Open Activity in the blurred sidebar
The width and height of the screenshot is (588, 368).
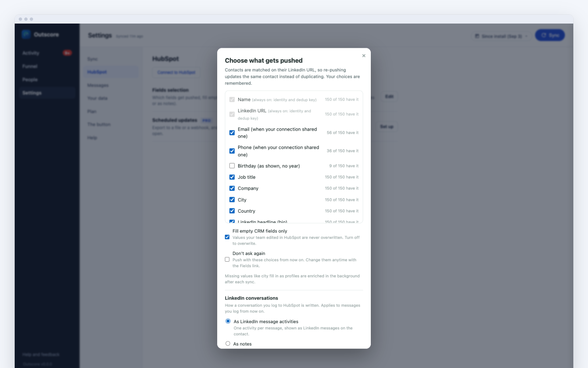tap(47, 53)
